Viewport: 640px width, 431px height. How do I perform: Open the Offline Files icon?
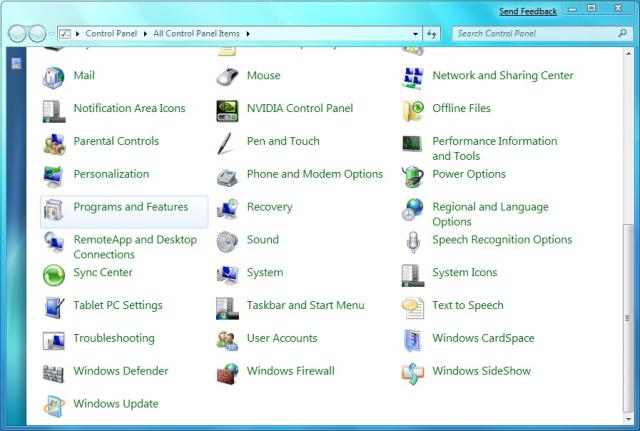pyautogui.click(x=413, y=110)
